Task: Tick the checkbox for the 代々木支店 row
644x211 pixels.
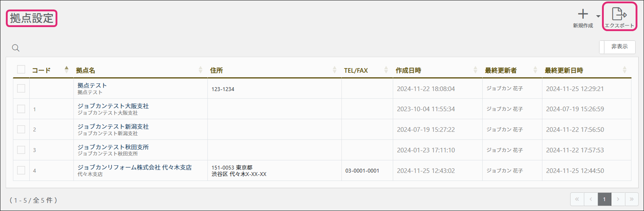Action: 21,170
